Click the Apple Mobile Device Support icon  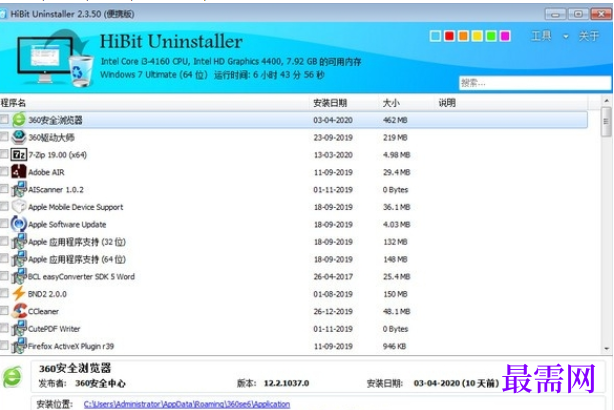pyautogui.click(x=18, y=207)
